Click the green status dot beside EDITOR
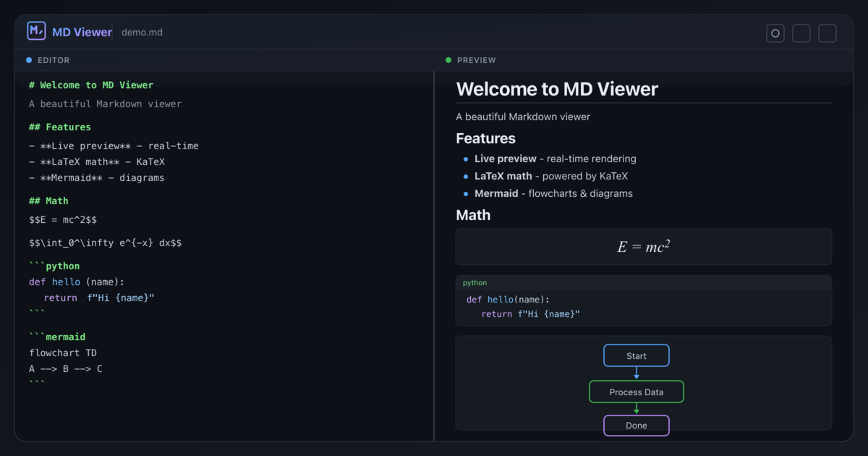Image resolution: width=868 pixels, height=456 pixels. [x=27, y=60]
